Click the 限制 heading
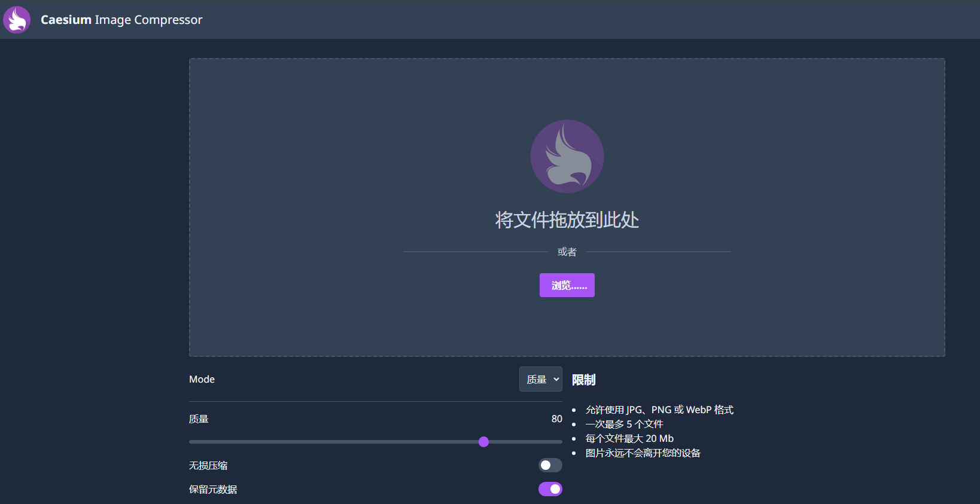 (x=584, y=380)
